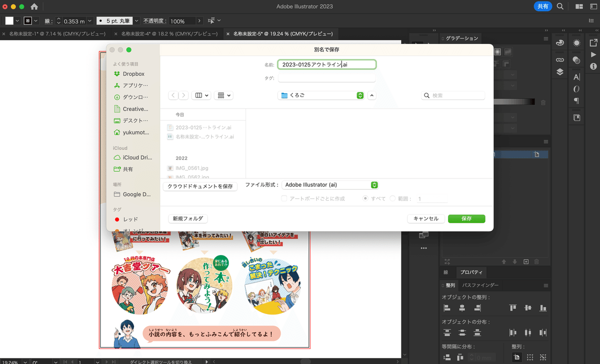Click the Home icon in Illustrator title bar
This screenshot has height=364, width=600.
coord(34,6)
